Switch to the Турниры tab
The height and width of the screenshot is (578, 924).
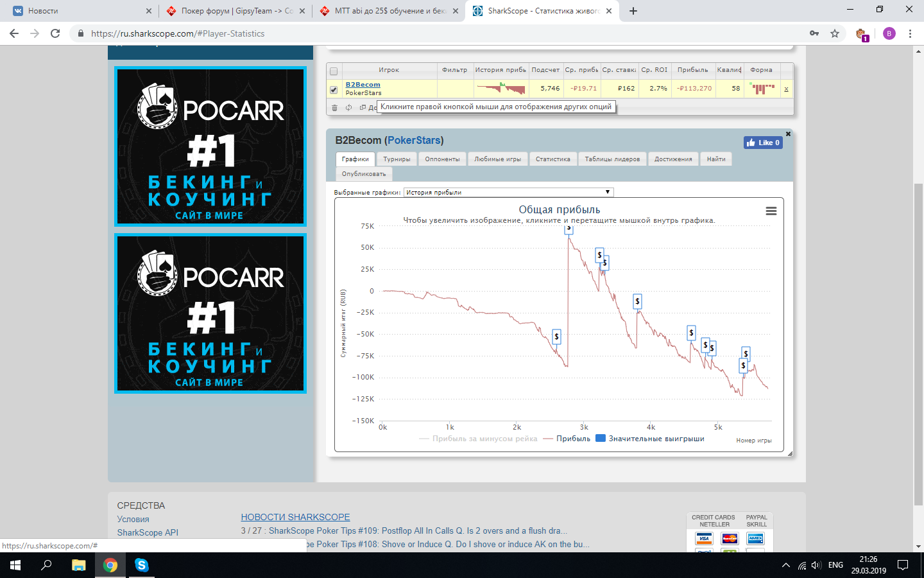tap(397, 159)
